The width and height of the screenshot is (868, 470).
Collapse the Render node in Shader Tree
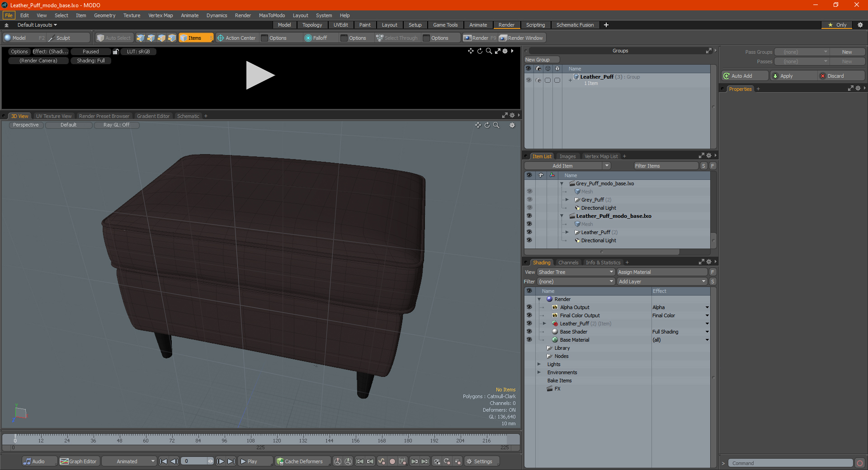point(539,299)
